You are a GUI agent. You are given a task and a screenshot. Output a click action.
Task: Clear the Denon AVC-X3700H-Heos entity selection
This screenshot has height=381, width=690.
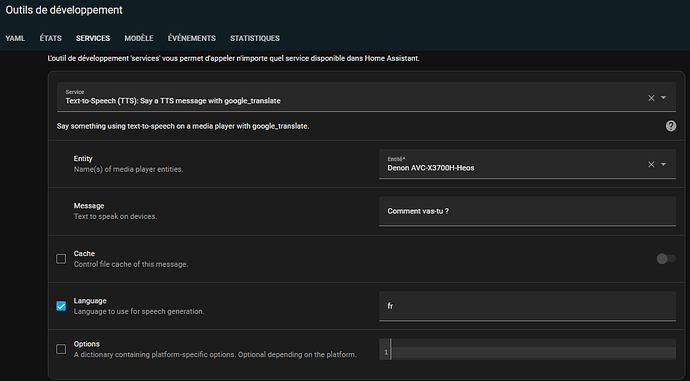pyautogui.click(x=651, y=165)
